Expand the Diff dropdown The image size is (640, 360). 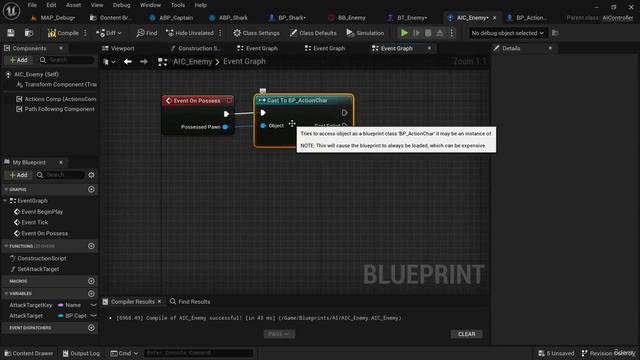[x=109, y=33]
